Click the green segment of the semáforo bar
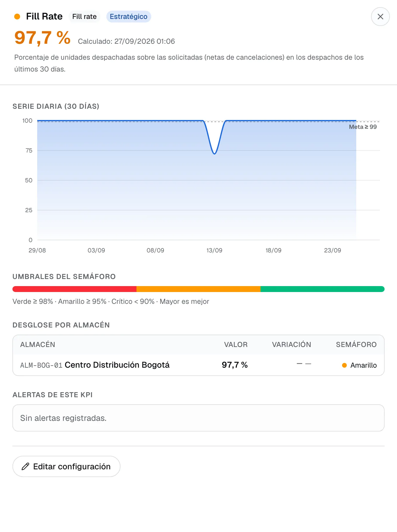The width and height of the screenshot is (397, 532). pyautogui.click(x=323, y=289)
